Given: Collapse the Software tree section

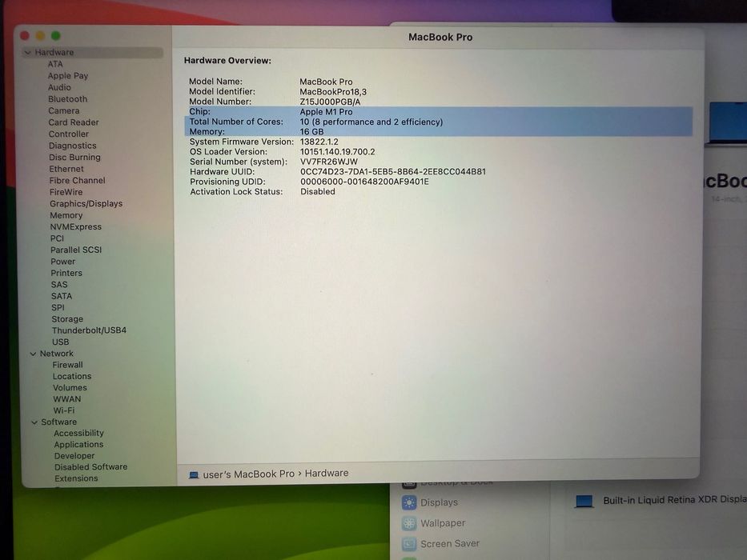Looking at the screenshot, I should click(x=34, y=422).
